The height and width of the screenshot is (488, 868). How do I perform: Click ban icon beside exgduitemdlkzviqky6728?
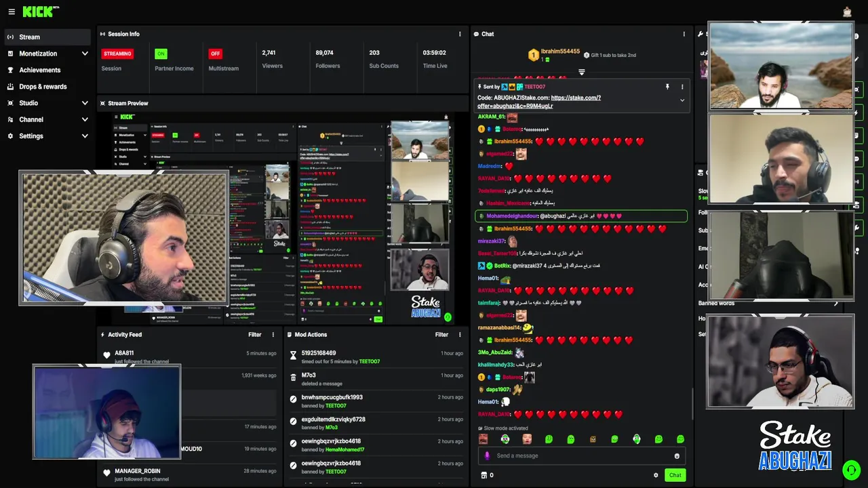click(293, 422)
